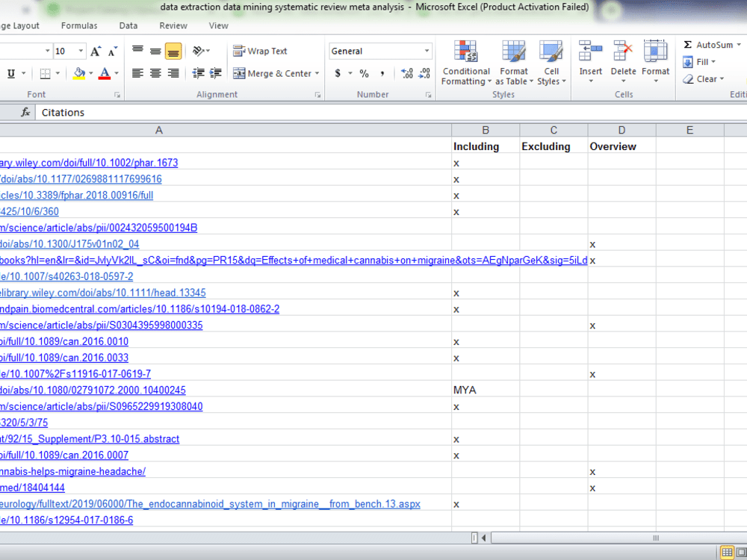The image size is (747, 560).
Task: Set Middle Align for cells
Action: pyautogui.click(x=155, y=51)
